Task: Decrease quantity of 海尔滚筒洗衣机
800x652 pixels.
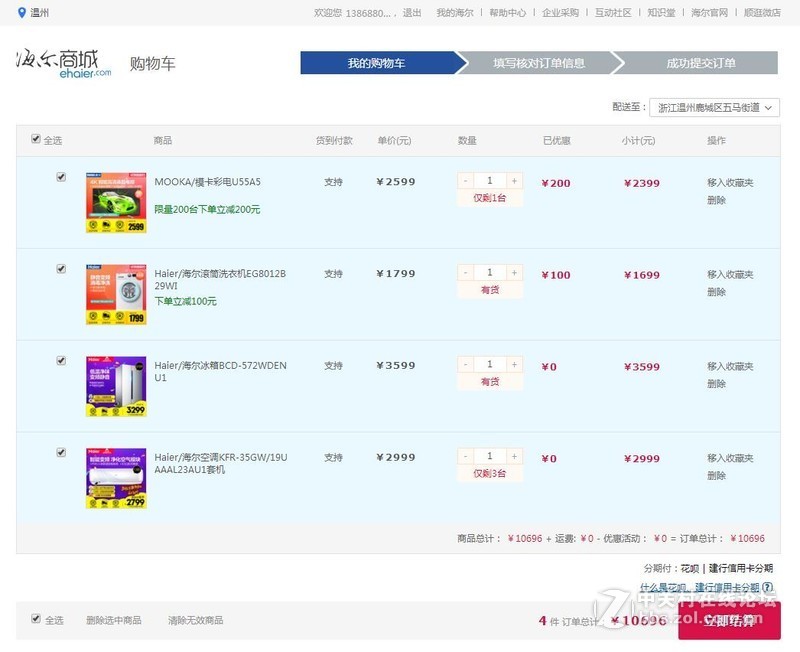Action: tap(465, 272)
